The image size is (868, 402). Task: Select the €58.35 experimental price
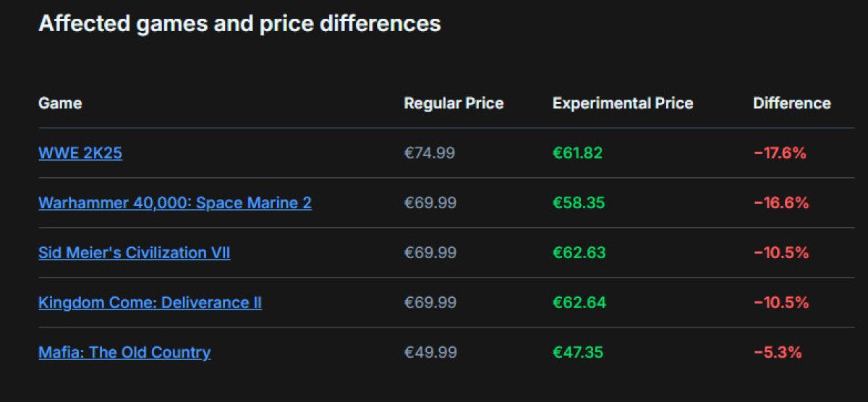579,203
